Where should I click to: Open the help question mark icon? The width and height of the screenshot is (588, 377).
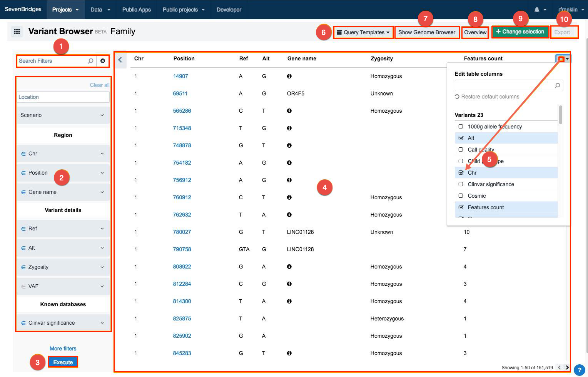click(580, 370)
